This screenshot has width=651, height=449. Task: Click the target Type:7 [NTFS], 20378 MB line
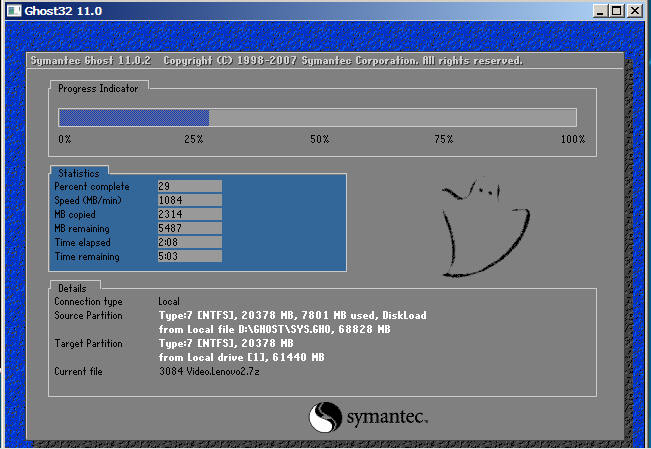[x=226, y=343]
